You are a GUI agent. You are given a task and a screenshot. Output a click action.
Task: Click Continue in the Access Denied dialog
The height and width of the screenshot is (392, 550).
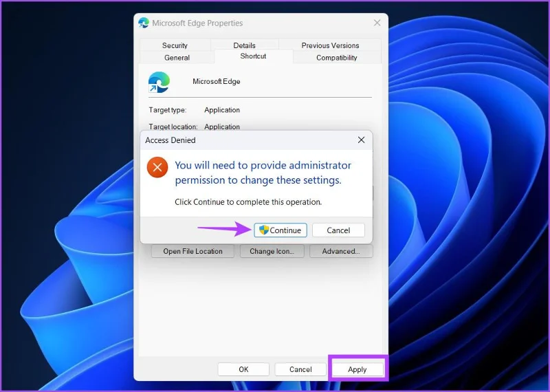click(x=280, y=230)
